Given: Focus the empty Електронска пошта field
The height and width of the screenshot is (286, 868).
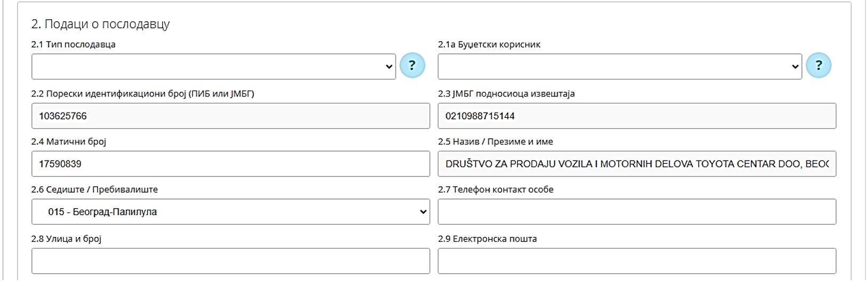Looking at the screenshot, I should click(637, 261).
